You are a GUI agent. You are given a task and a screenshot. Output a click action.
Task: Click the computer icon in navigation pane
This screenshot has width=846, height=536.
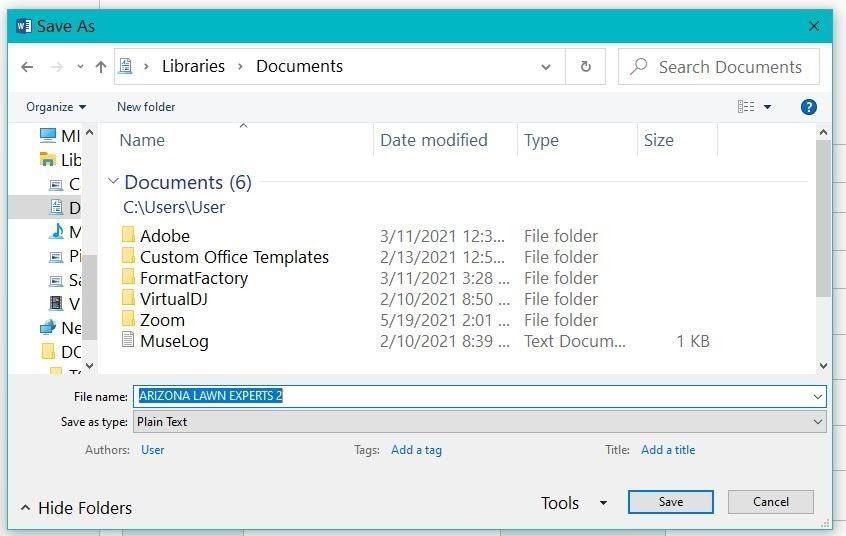(48, 135)
